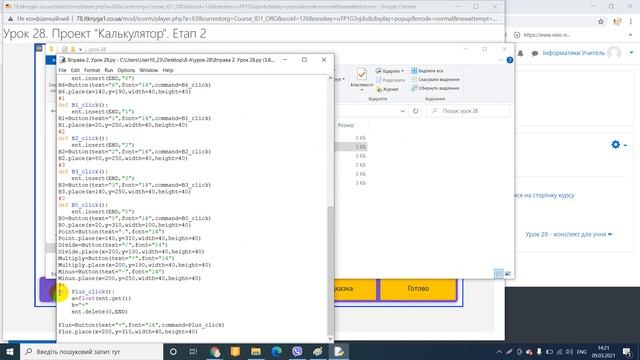This screenshot has width=640, height=360.
Task: Open the Format menu in IDLE
Action: click(x=92, y=70)
